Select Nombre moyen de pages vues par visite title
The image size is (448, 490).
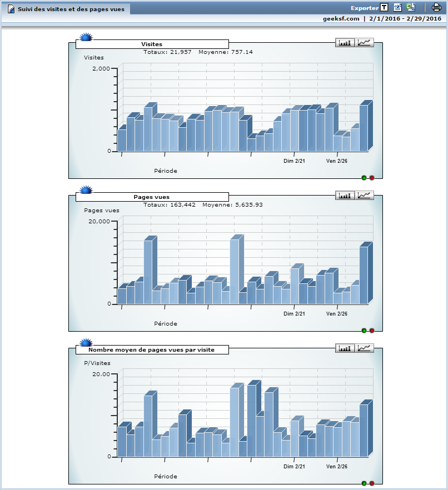151,349
